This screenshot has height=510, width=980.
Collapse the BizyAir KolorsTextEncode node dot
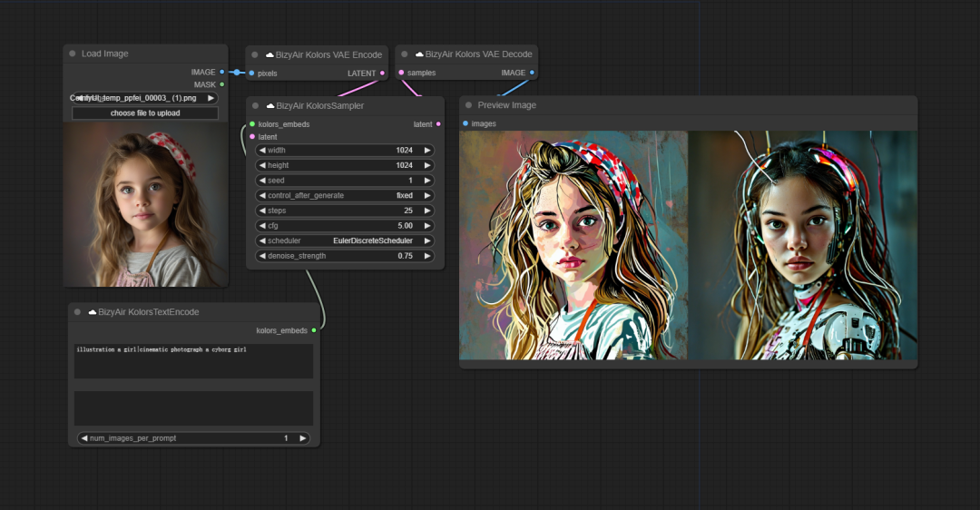coord(77,312)
